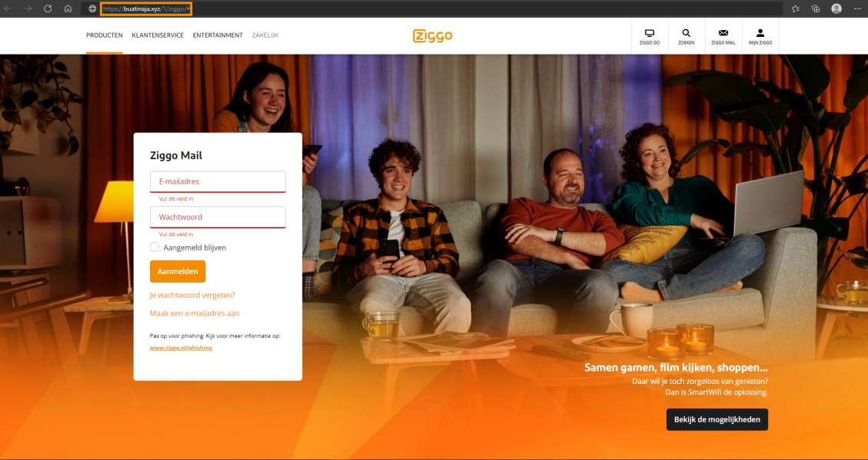Click Bekijk de mogelijkheden button

point(717,419)
